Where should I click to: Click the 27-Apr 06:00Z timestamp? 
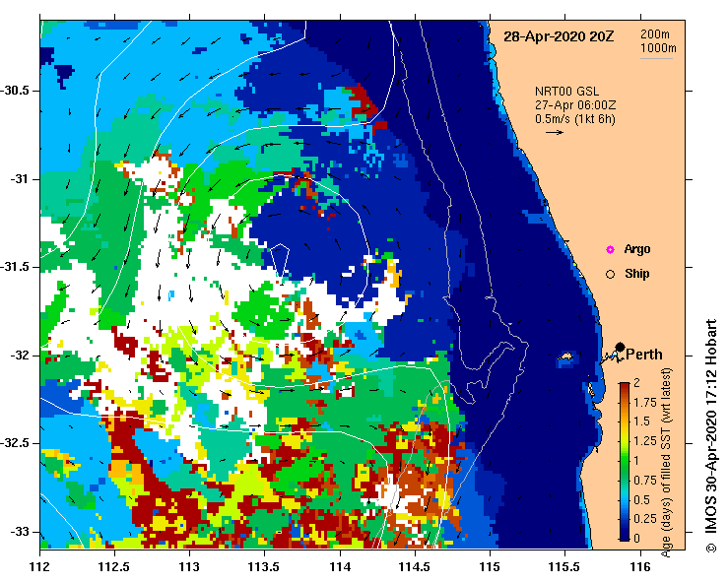pyautogui.click(x=575, y=105)
